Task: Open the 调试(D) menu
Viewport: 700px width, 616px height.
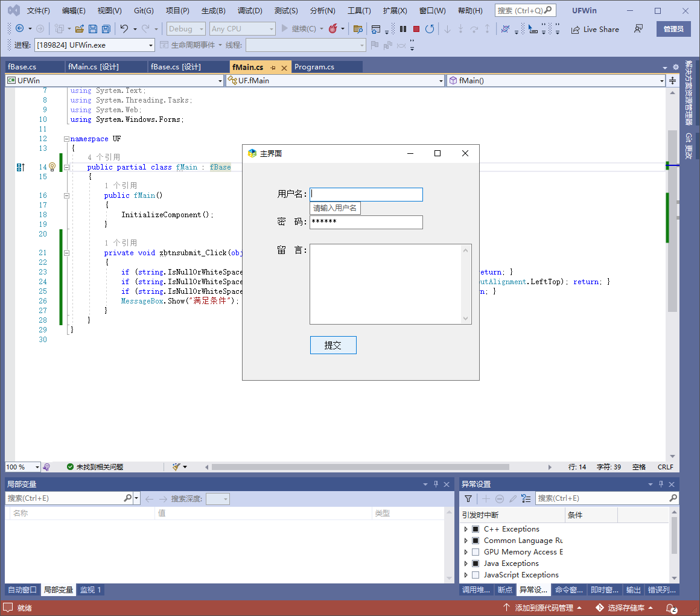Action: pyautogui.click(x=250, y=11)
